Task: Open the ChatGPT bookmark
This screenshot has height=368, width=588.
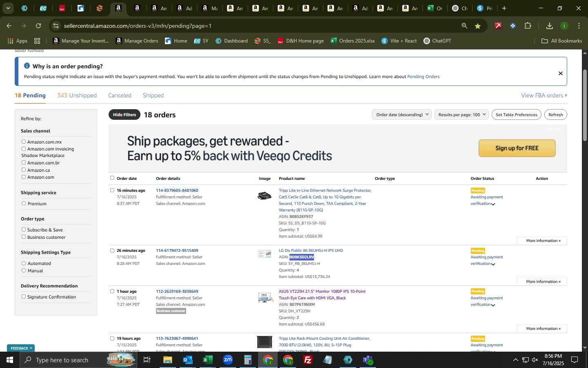Action: click(437, 41)
